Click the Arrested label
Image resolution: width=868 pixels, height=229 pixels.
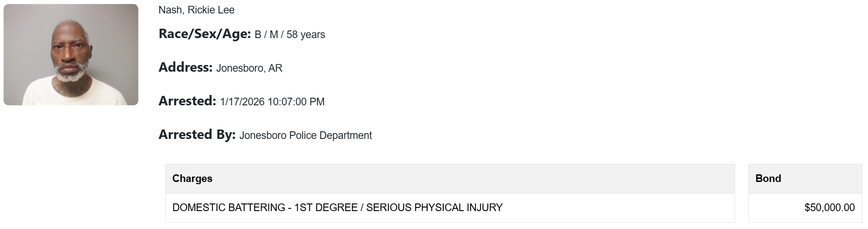187,101
